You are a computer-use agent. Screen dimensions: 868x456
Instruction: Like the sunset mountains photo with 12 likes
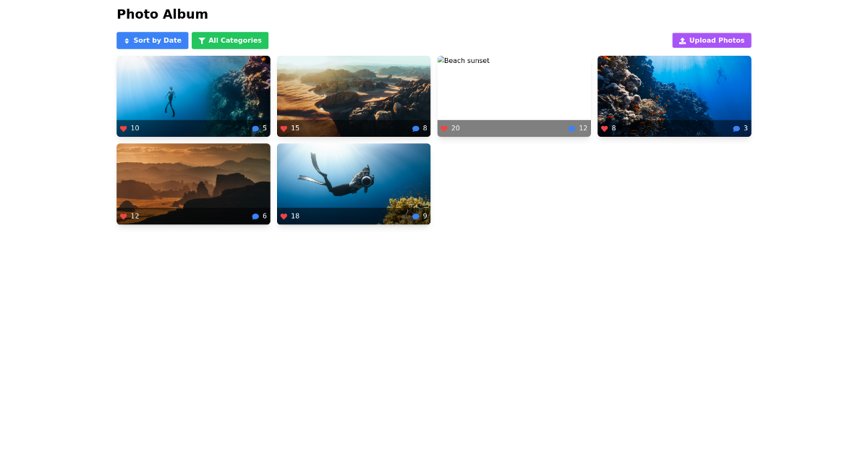(x=124, y=216)
